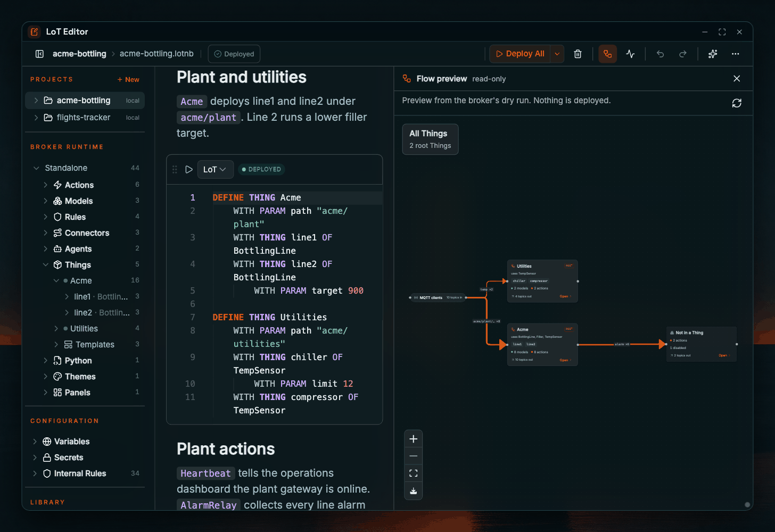Click the acme-bottling.lotnb breadcrumb
The image size is (775, 532).
[x=156, y=54]
